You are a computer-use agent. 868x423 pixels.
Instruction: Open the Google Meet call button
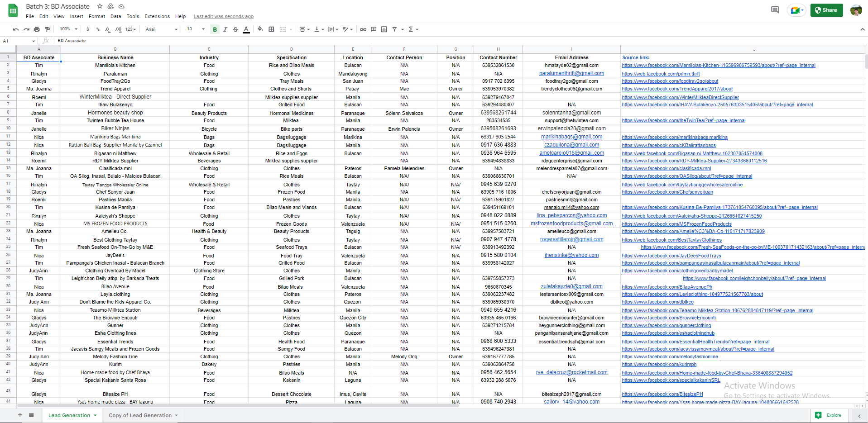796,10
